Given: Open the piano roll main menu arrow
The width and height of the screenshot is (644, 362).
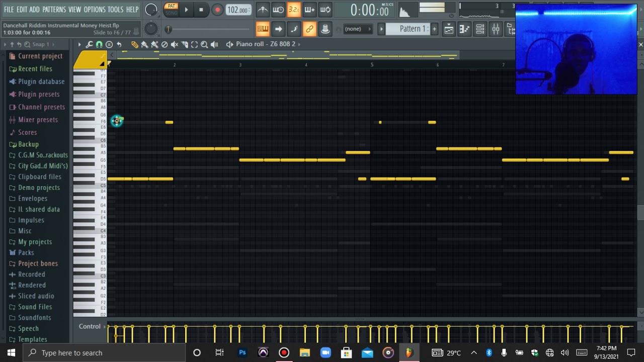Looking at the screenshot, I should click(x=79, y=44).
